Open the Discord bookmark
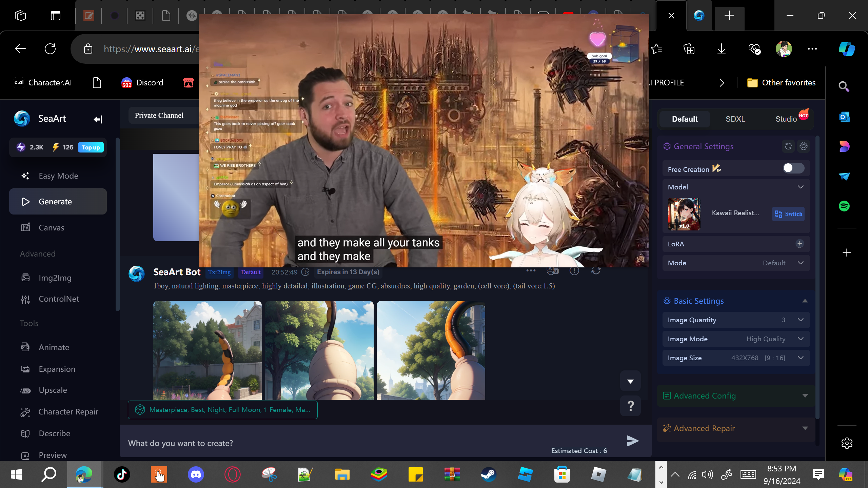868x488 pixels. [142, 83]
